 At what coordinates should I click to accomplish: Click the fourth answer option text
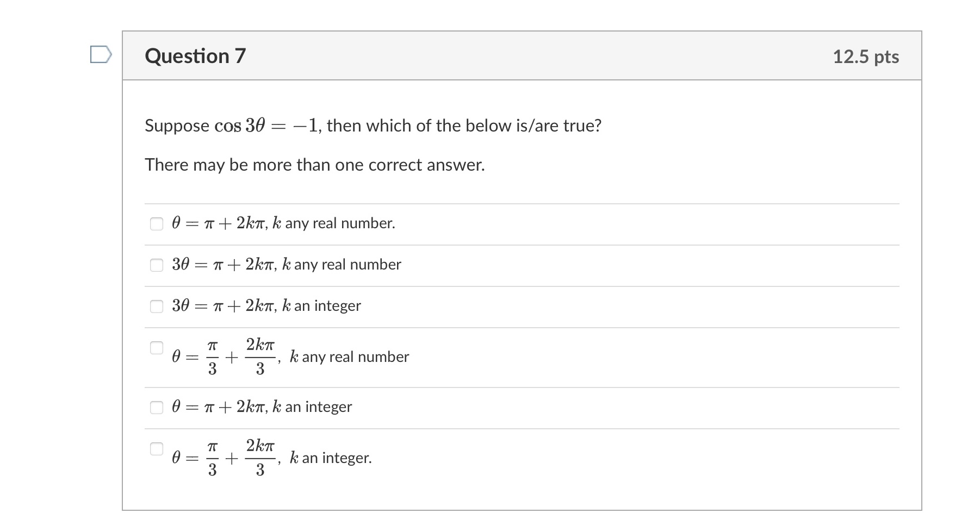tap(290, 356)
